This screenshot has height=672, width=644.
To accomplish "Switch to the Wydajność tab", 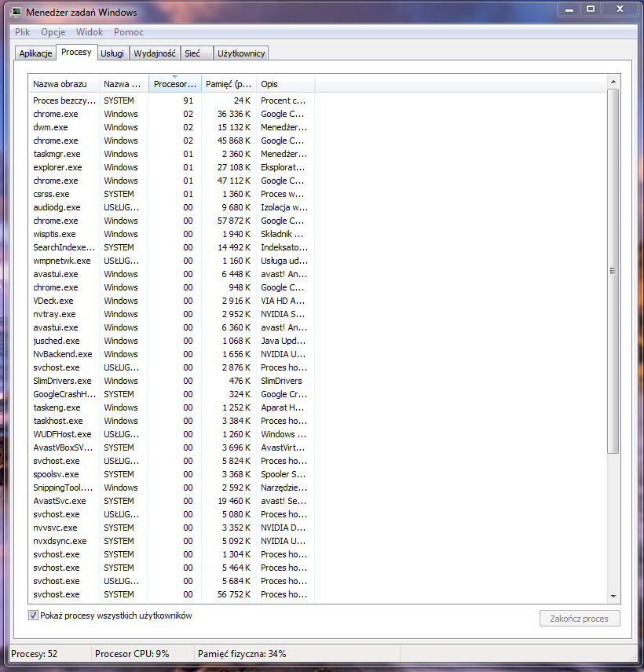I will click(x=154, y=53).
